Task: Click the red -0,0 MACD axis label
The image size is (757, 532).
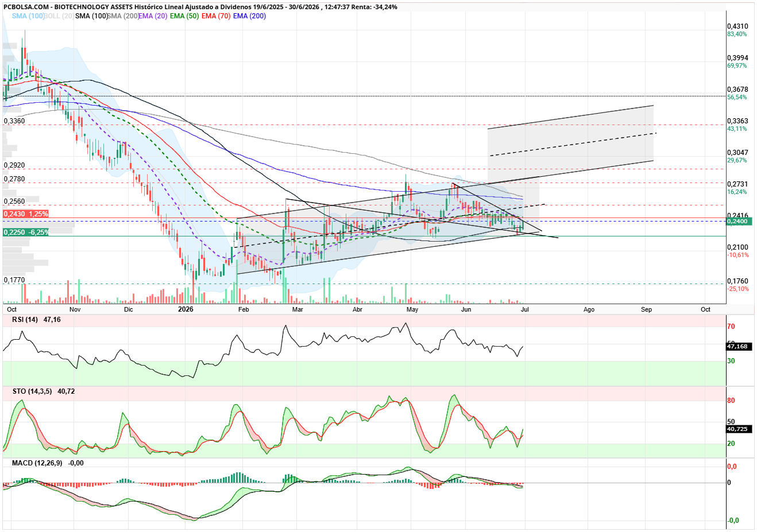Action: click(733, 521)
